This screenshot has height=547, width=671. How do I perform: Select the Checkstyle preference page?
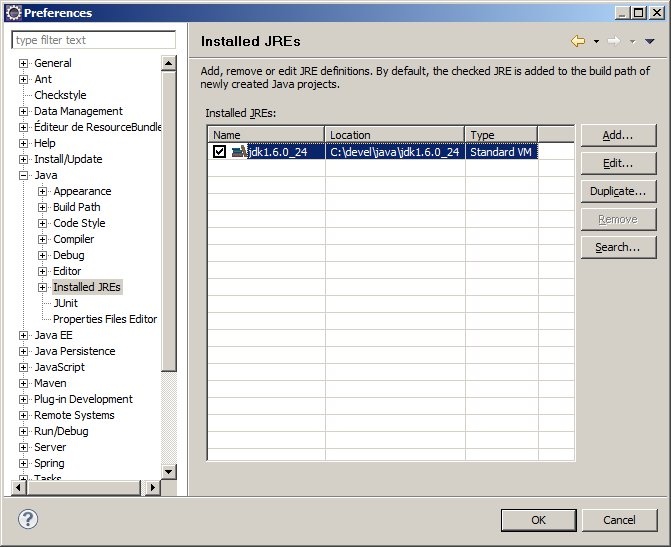[60, 95]
